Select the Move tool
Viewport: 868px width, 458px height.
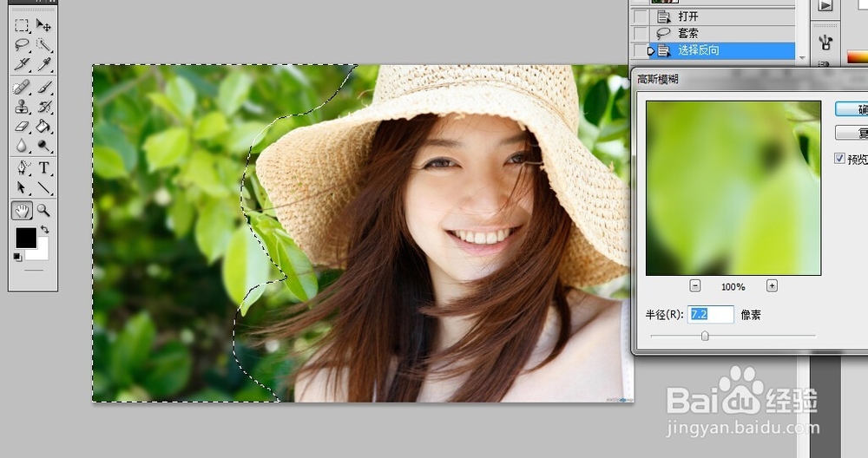point(43,25)
